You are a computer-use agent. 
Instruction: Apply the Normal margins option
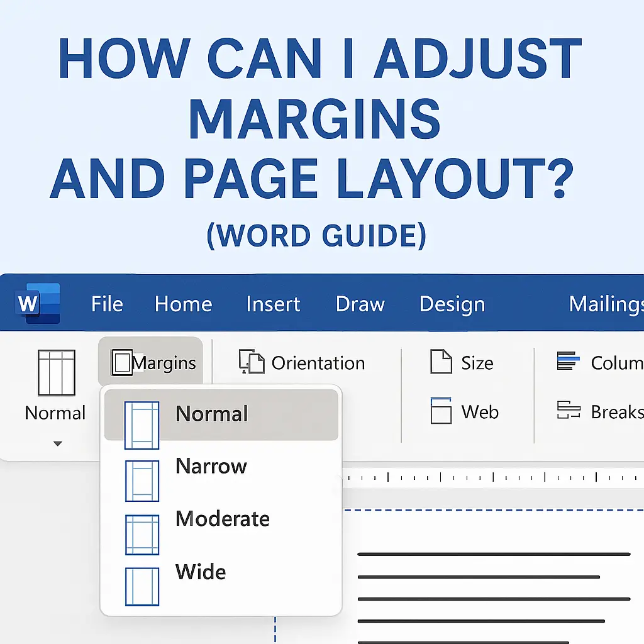[211, 414]
